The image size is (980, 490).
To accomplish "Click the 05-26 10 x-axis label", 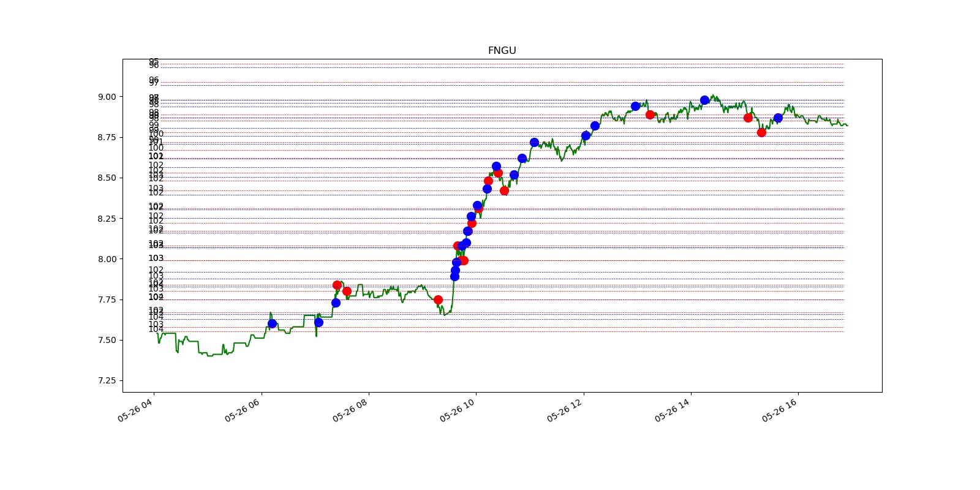I will click(458, 410).
